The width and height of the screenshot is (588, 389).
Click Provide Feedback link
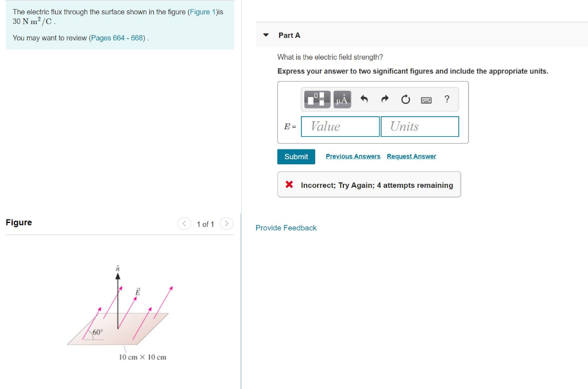pos(286,228)
